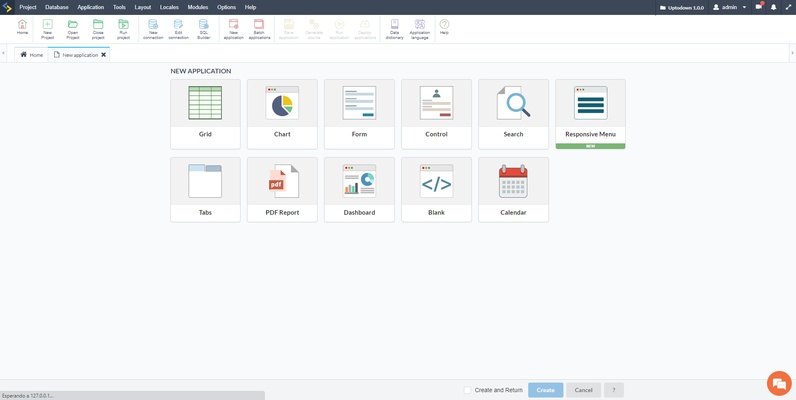
Task: Click the Run project toolbar icon
Action: [x=123, y=28]
